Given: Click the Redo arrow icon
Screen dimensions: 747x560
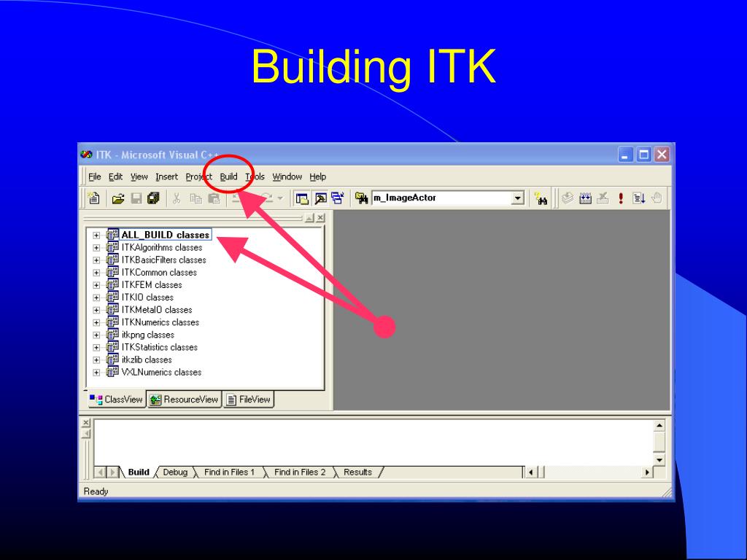Looking at the screenshot, I should (x=267, y=198).
